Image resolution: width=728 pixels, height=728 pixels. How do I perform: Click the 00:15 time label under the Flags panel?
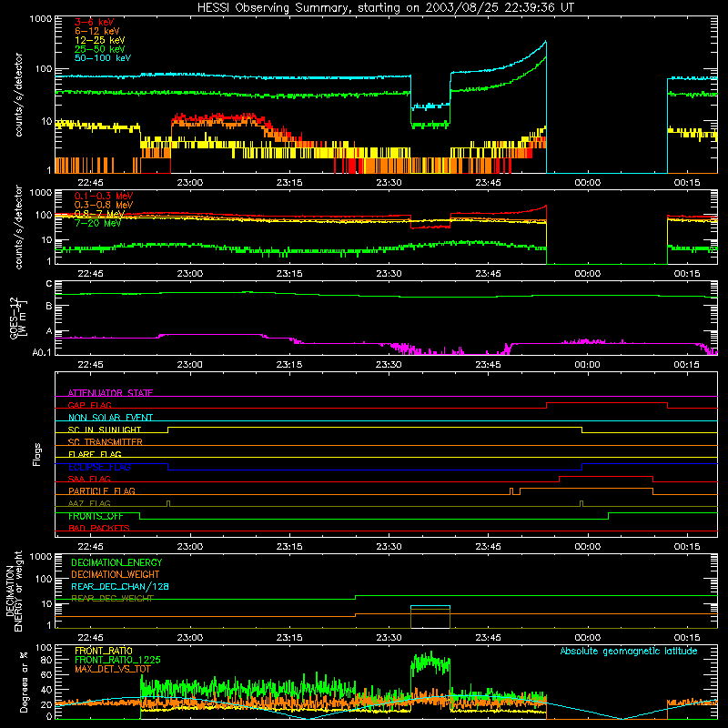click(x=687, y=547)
